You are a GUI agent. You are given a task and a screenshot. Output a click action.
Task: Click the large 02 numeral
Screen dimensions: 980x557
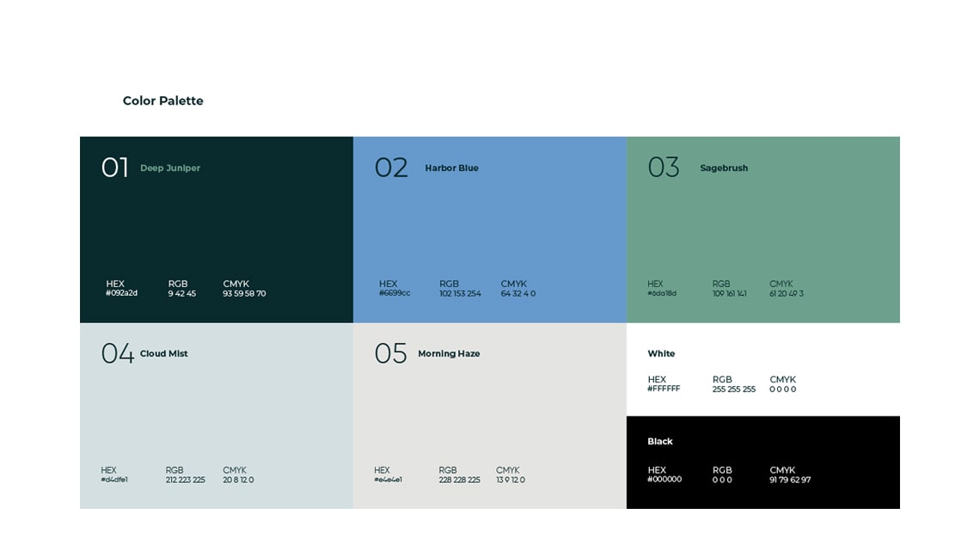pyautogui.click(x=391, y=168)
